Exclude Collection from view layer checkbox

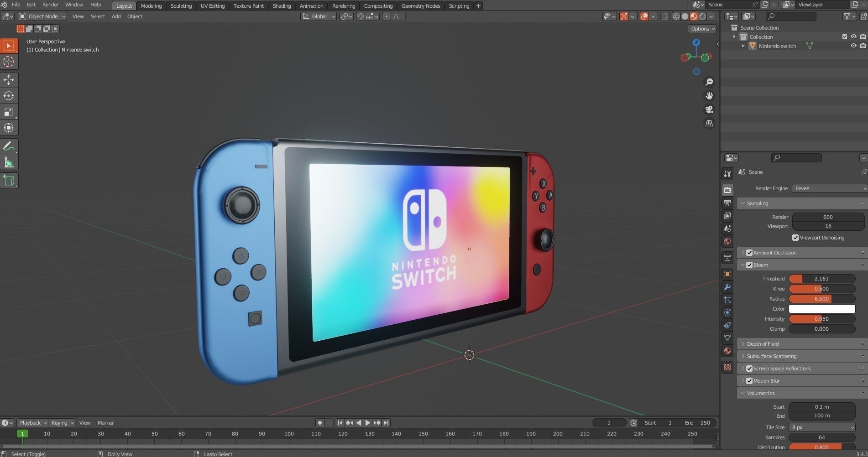click(x=845, y=36)
